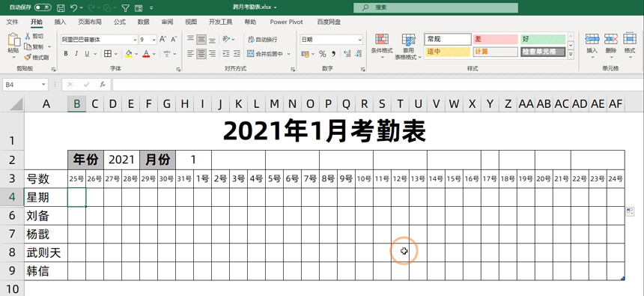Toggle 自动换行 Wrap Text

[x=263, y=40]
